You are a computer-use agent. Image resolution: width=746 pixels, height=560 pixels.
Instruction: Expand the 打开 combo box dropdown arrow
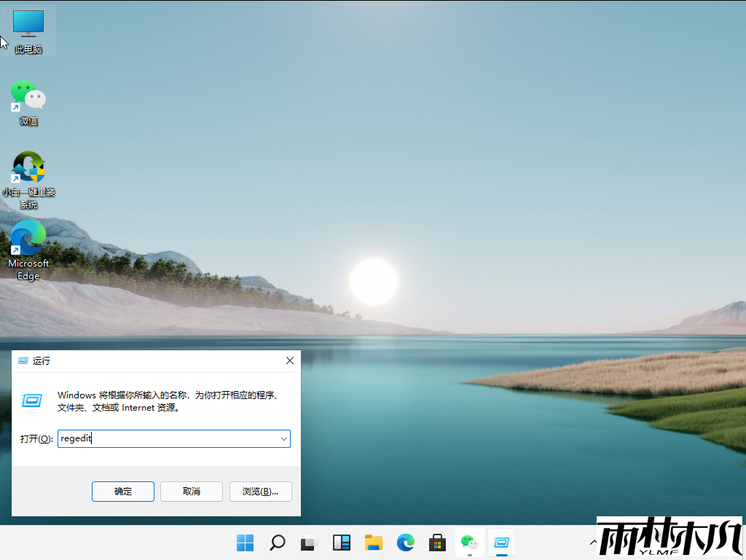(x=283, y=439)
